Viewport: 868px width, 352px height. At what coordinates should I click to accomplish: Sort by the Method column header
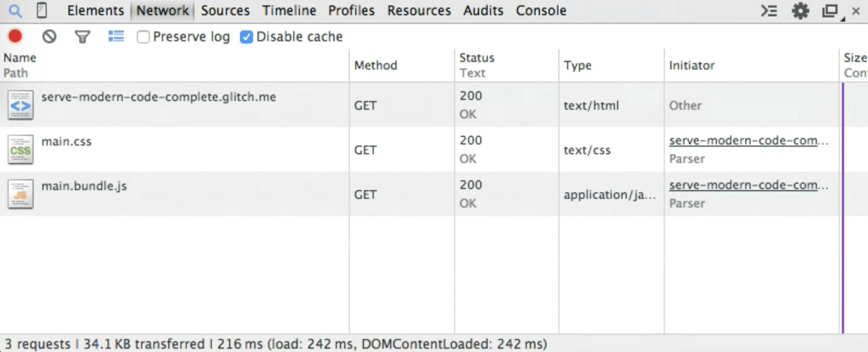pos(375,65)
